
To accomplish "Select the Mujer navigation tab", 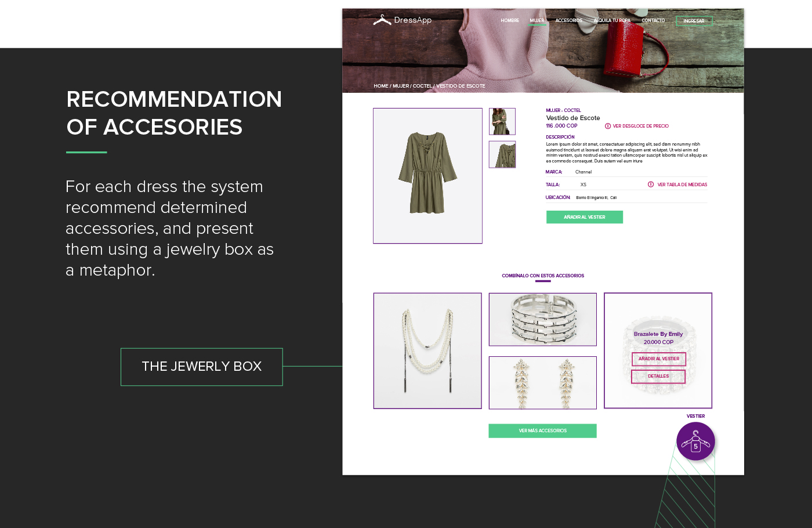I will [x=537, y=21].
